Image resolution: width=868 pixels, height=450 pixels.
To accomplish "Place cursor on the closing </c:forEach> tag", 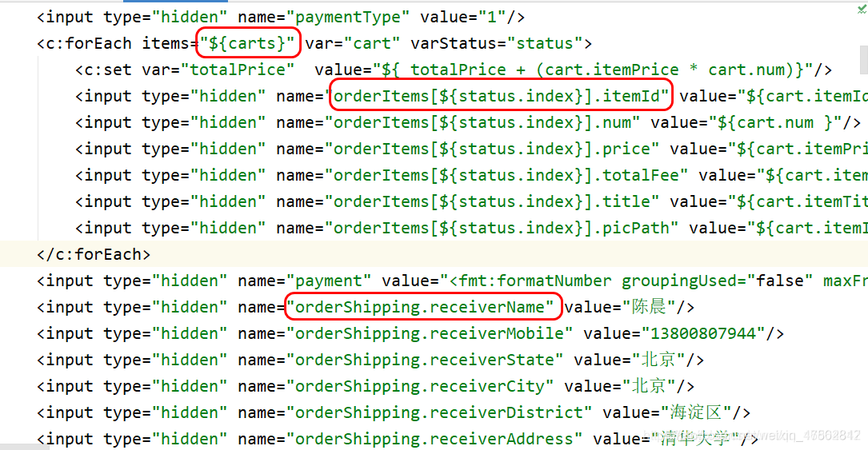I will pos(94,254).
